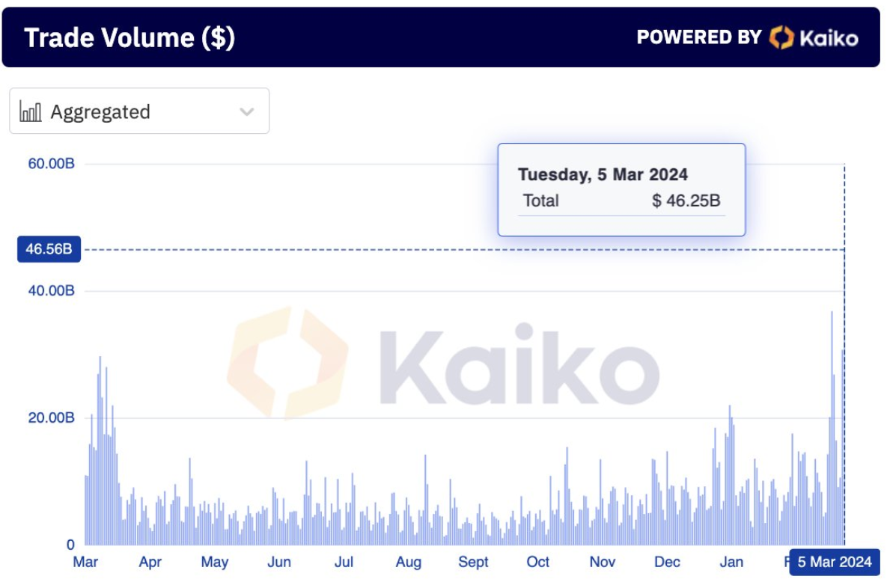The width and height of the screenshot is (887, 588).
Task: Click the Sept label on x-axis
Action: [x=473, y=562]
